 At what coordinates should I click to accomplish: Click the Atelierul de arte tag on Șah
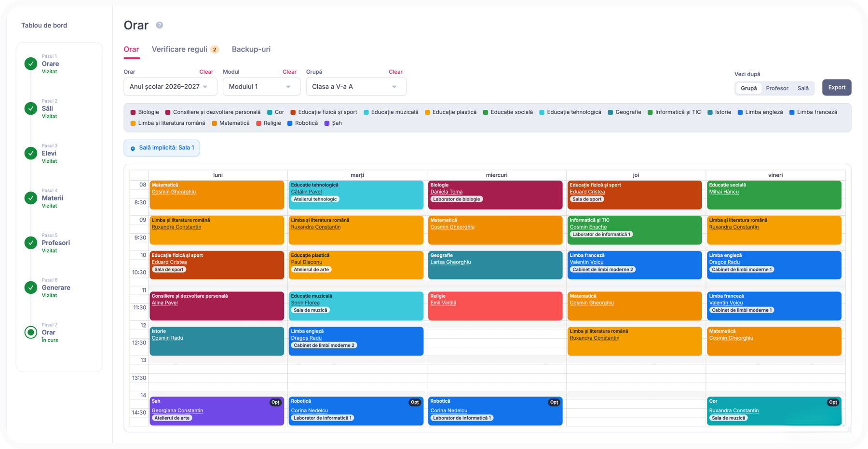pyautogui.click(x=172, y=418)
